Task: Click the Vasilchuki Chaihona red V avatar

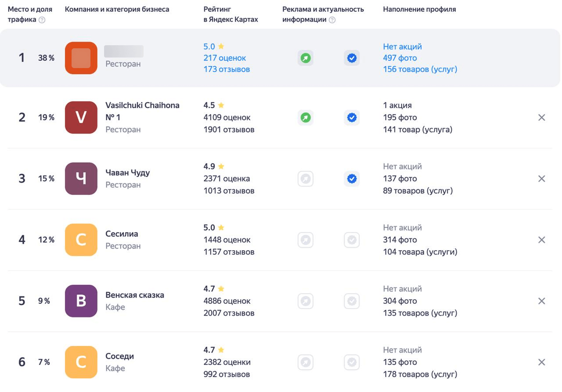Action: 81,118
